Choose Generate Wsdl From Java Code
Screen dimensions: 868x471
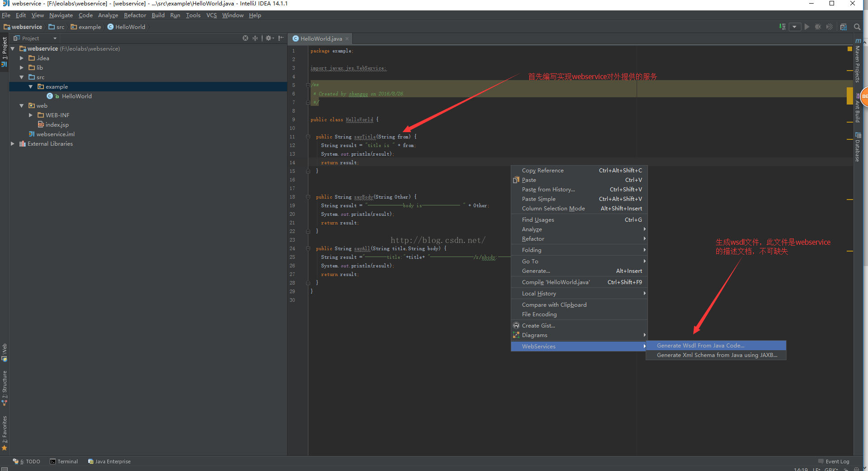(x=716, y=345)
